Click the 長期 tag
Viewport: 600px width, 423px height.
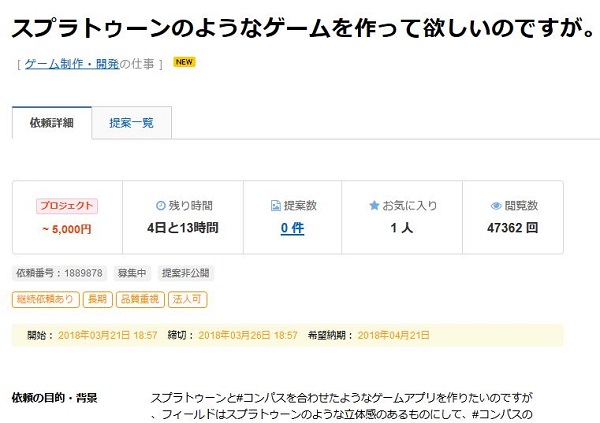pyautogui.click(x=98, y=299)
